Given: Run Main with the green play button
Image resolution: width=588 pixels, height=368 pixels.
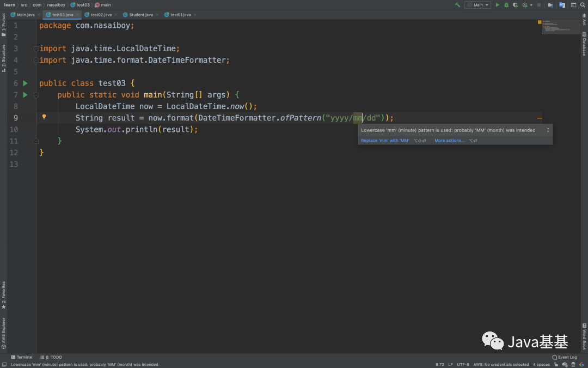Looking at the screenshot, I should [498, 5].
